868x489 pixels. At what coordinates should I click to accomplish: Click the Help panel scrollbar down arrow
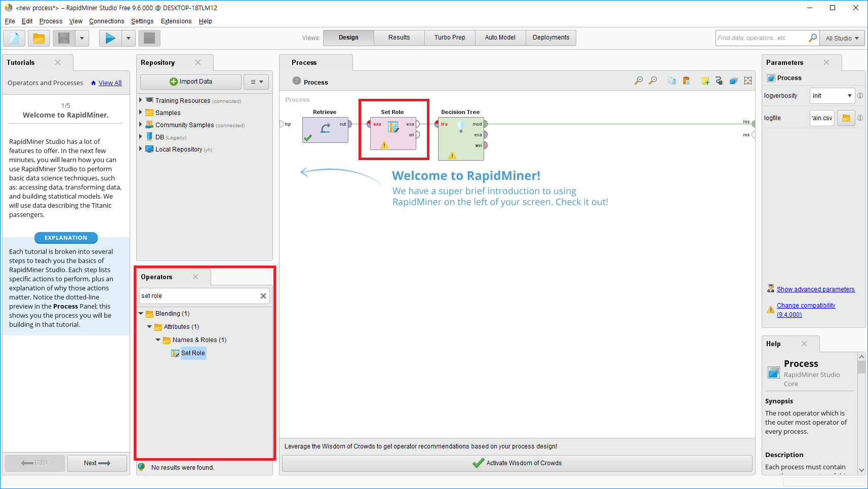coord(861,470)
